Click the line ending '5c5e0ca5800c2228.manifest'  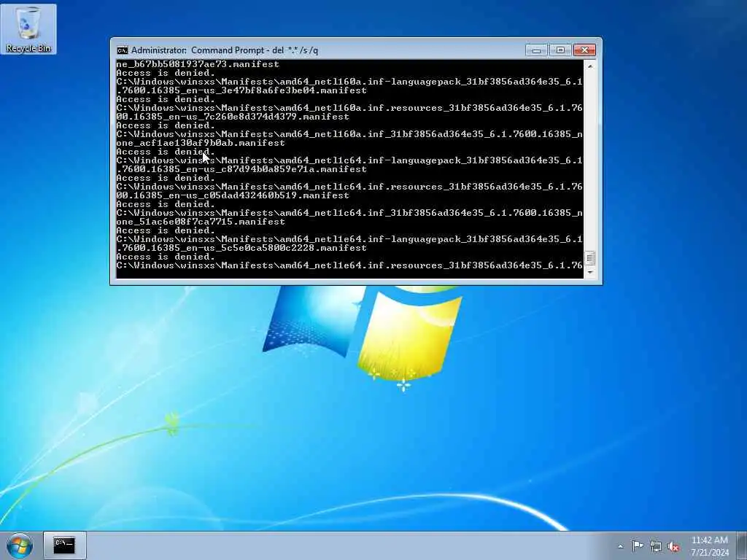[x=241, y=248]
